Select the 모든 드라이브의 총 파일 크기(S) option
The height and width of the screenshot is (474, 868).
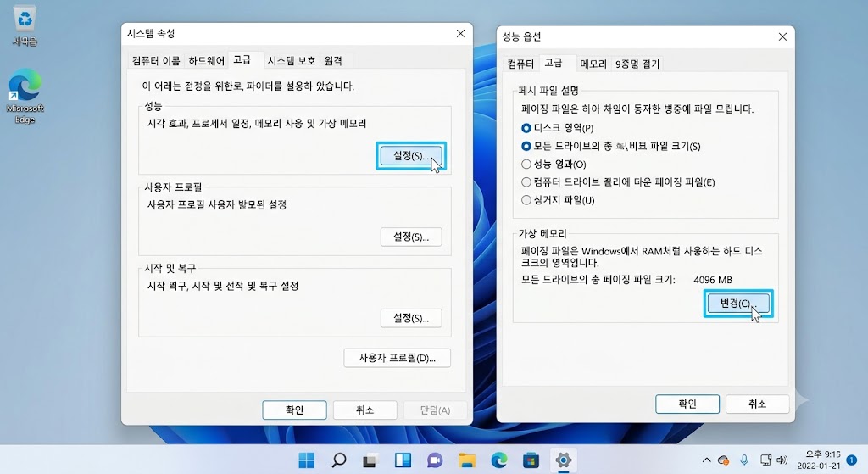pyautogui.click(x=526, y=146)
